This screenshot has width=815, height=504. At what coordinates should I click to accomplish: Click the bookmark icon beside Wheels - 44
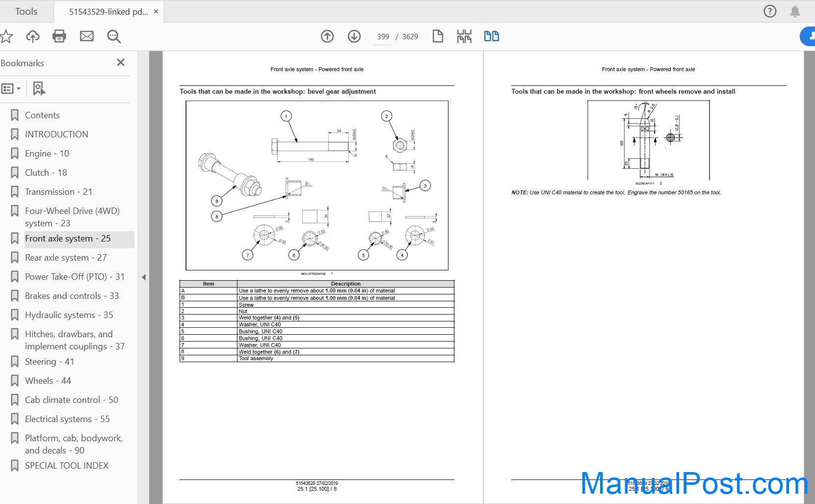pos(15,381)
